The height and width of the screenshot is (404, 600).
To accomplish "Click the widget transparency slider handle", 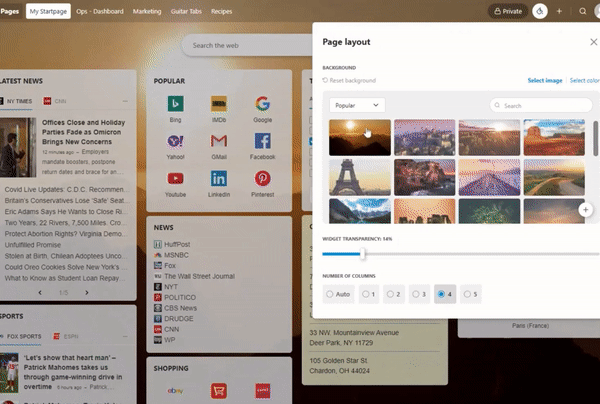I will (362, 254).
